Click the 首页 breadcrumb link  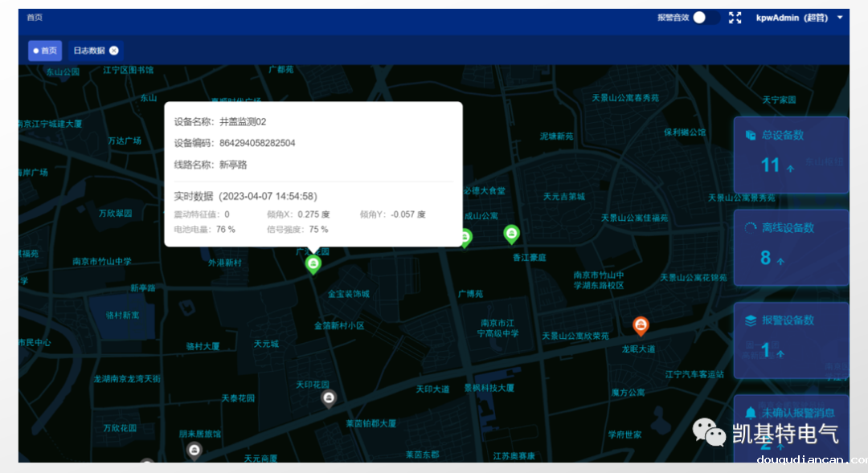coord(34,15)
